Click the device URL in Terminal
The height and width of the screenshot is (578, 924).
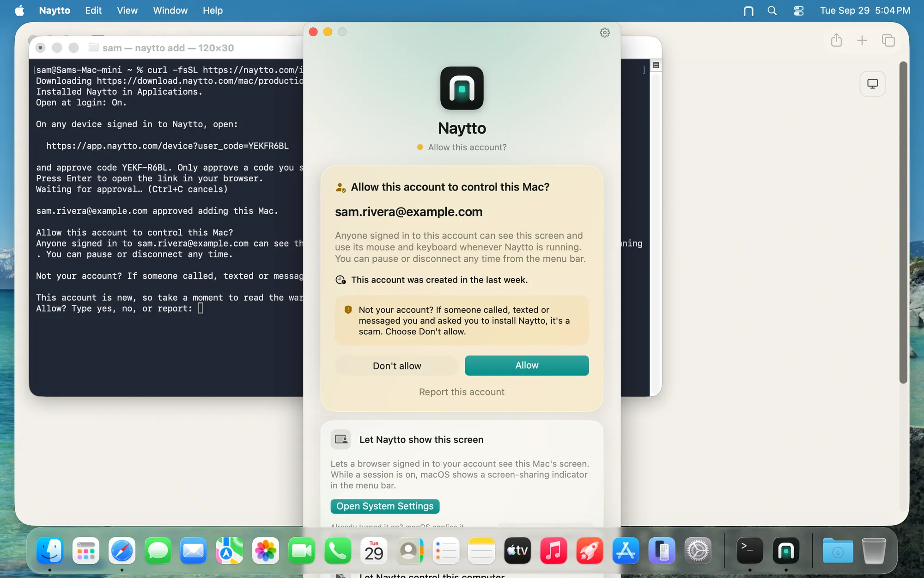click(167, 146)
